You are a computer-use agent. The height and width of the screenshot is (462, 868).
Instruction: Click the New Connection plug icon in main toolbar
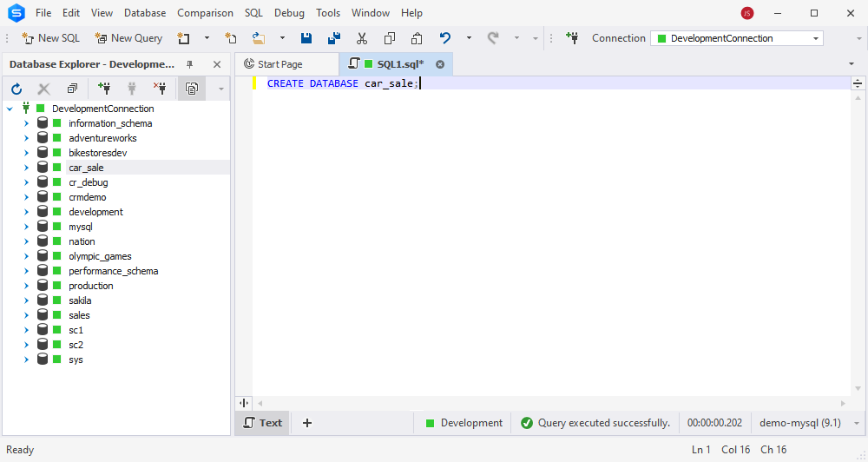[572, 38]
